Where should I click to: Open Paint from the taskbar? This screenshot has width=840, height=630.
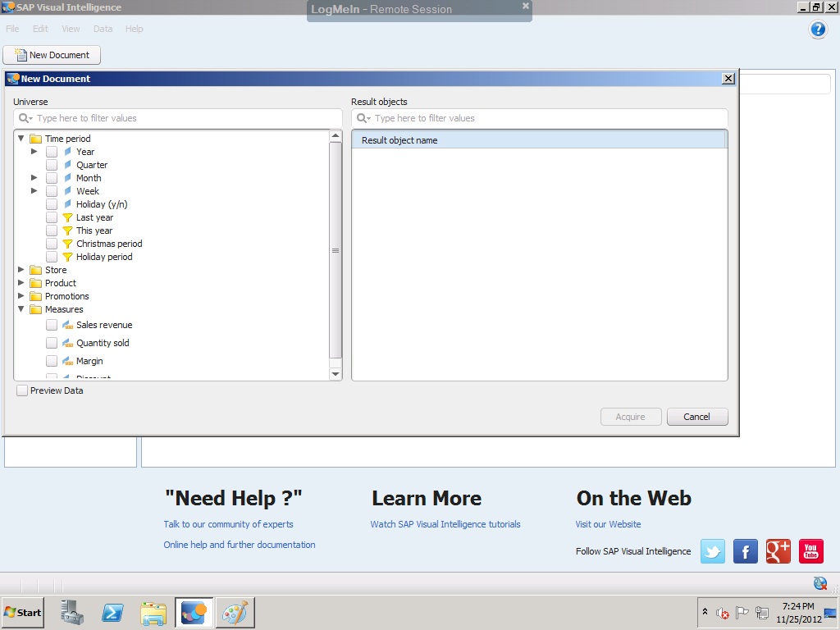pyautogui.click(x=235, y=612)
